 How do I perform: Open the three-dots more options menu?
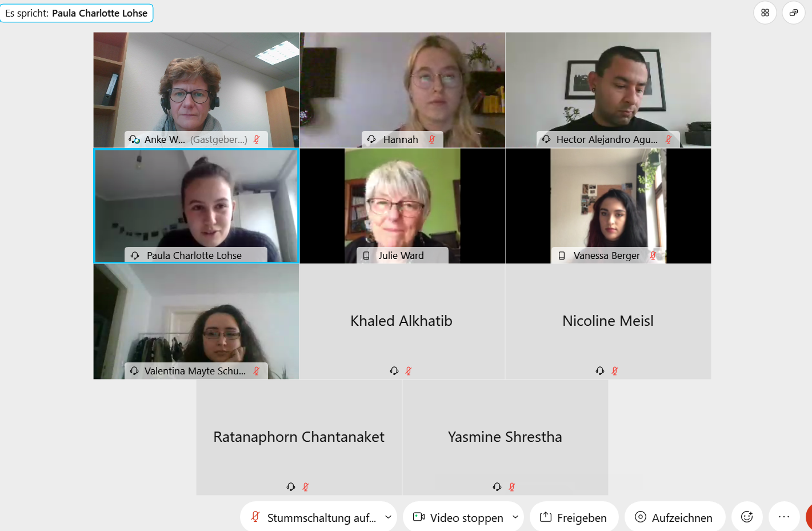point(784,517)
